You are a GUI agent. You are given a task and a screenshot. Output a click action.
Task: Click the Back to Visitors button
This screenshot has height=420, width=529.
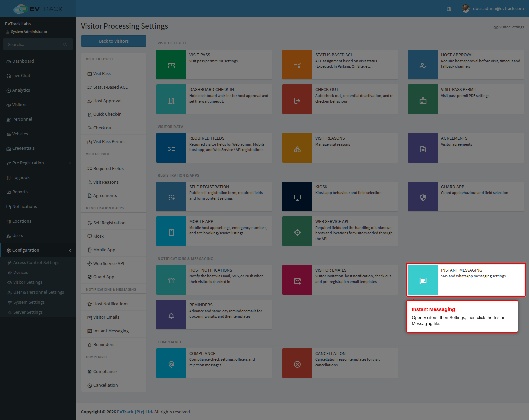(114, 41)
